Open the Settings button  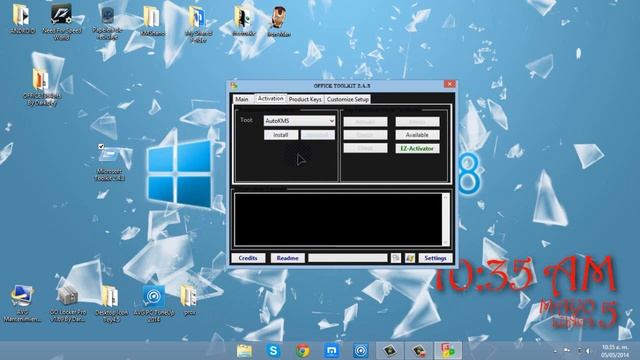coord(435,258)
